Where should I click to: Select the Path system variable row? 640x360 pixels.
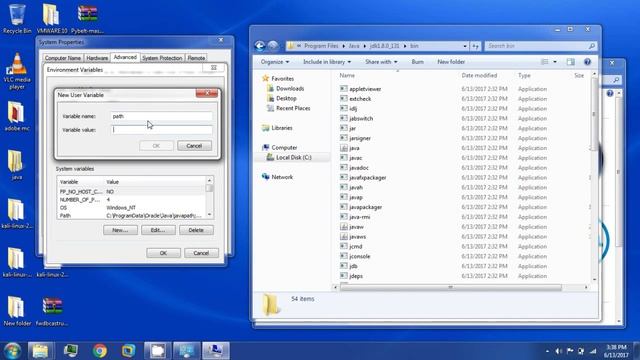click(131, 216)
